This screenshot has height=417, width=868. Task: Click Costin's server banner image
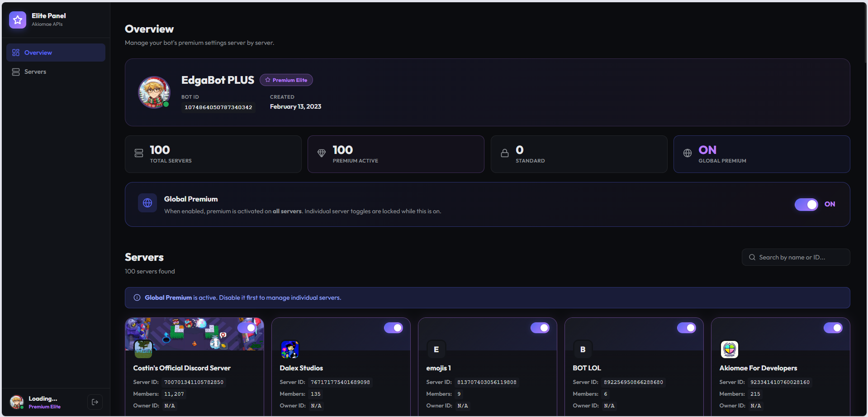[x=194, y=334]
